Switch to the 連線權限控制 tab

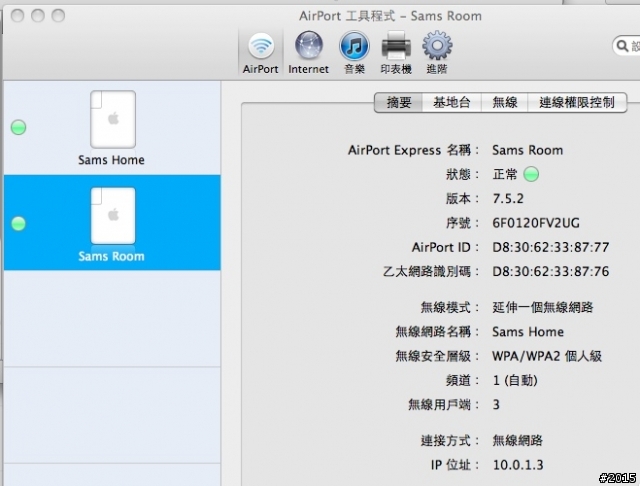tap(577, 102)
